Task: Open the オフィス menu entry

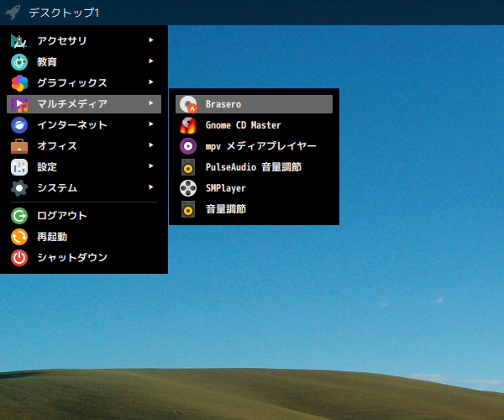Action: 84,146
